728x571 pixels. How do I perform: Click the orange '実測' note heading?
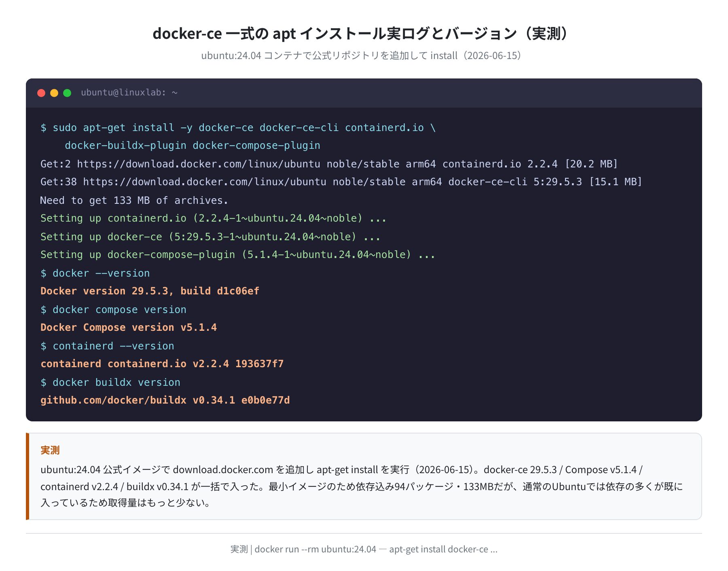click(x=50, y=450)
